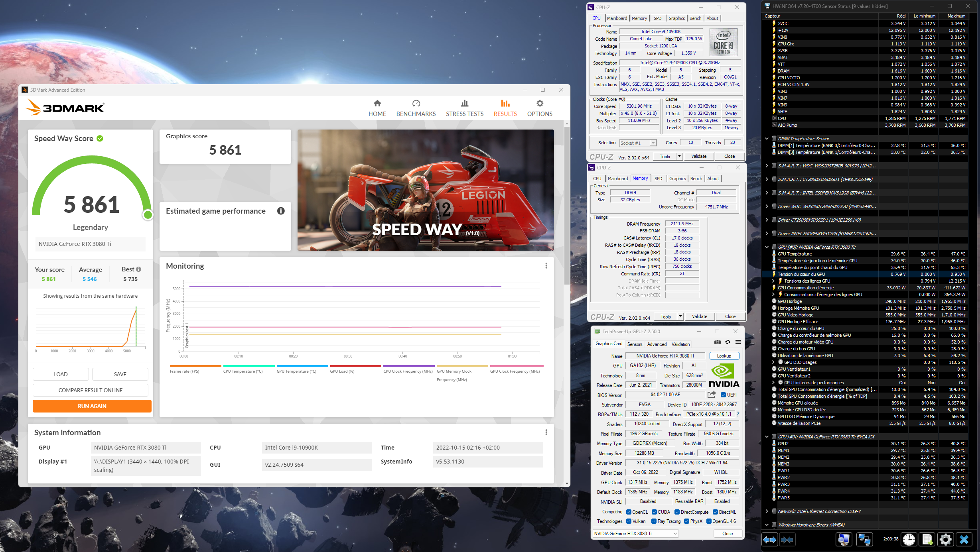This screenshot has width=980, height=552.
Task: Click the GPU-Z screenshot camera icon
Action: 717,342
